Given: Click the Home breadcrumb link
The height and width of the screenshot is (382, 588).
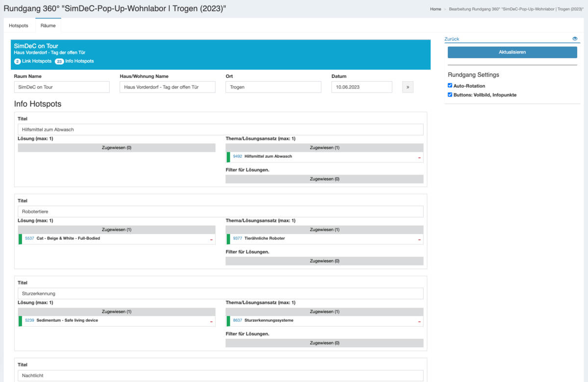Looking at the screenshot, I should pyautogui.click(x=436, y=9).
